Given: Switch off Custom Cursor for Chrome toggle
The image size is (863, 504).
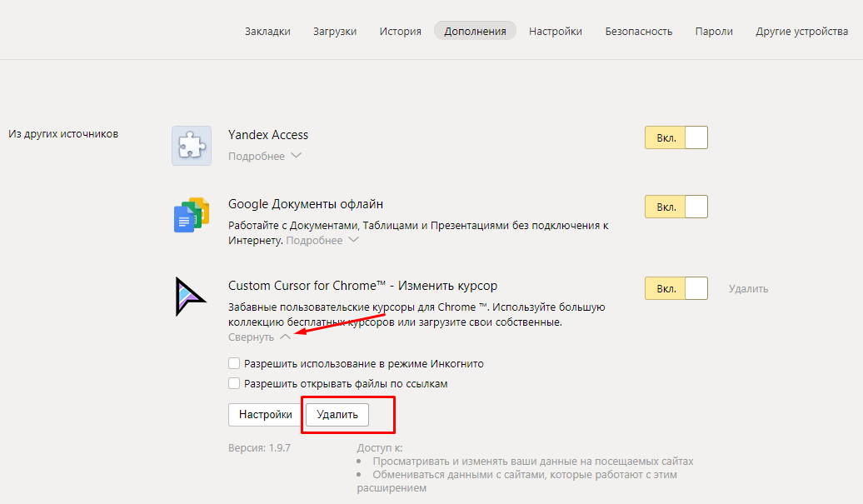Looking at the screenshot, I should coord(676,288).
